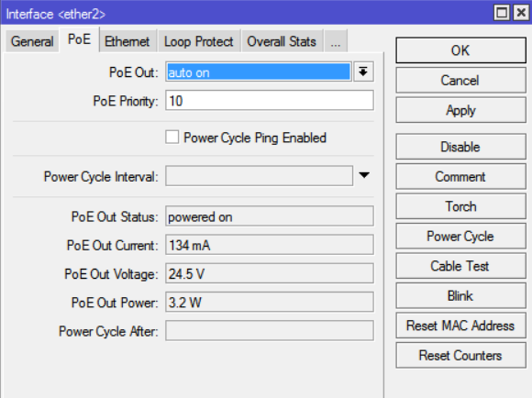
Task: Reset MAC Address of the interface
Action: (x=460, y=326)
